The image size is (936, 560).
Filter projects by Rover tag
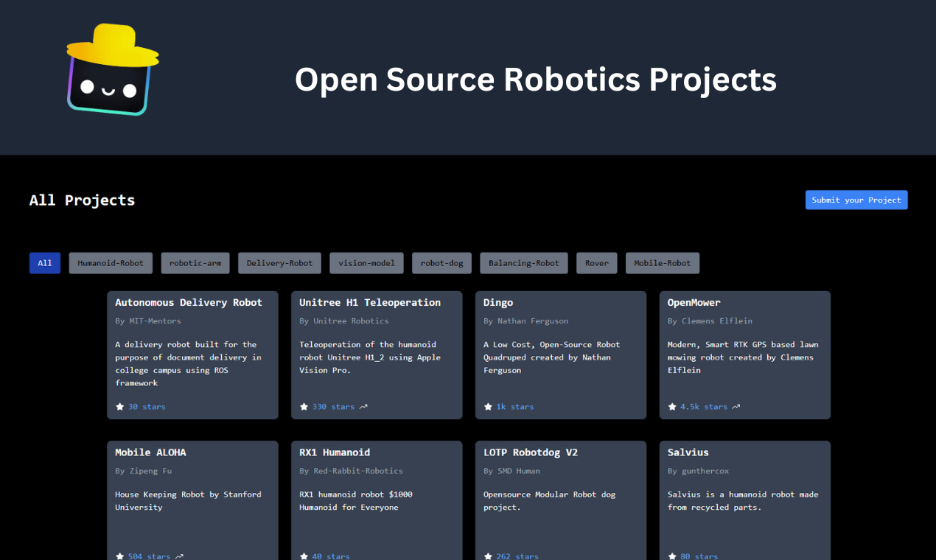coord(597,263)
